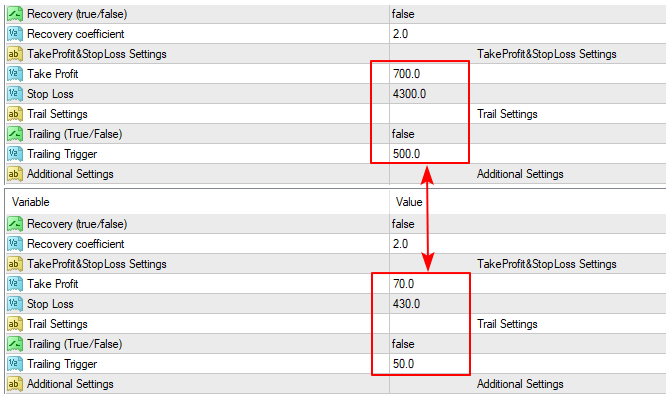Select the Take Profit value 70.0
The width and height of the screenshot is (666, 394).
[x=404, y=284]
